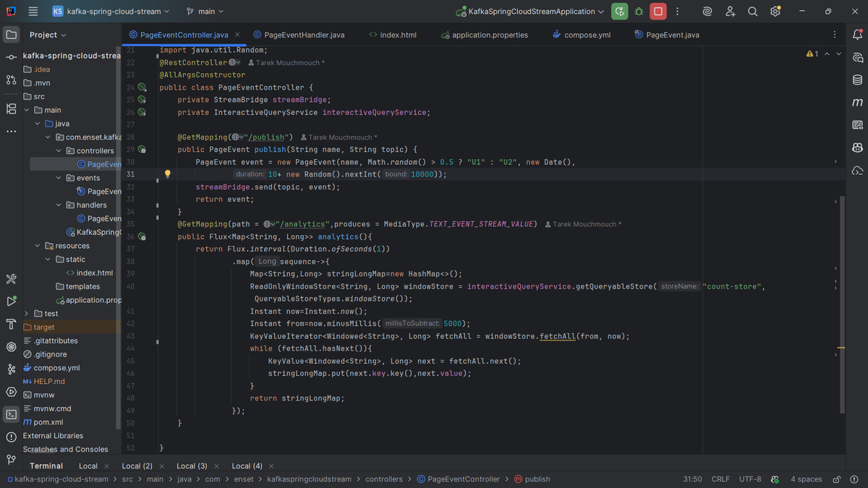Open the Database tool window icon
Image resolution: width=868 pixels, height=488 pixels.
coord(857,80)
